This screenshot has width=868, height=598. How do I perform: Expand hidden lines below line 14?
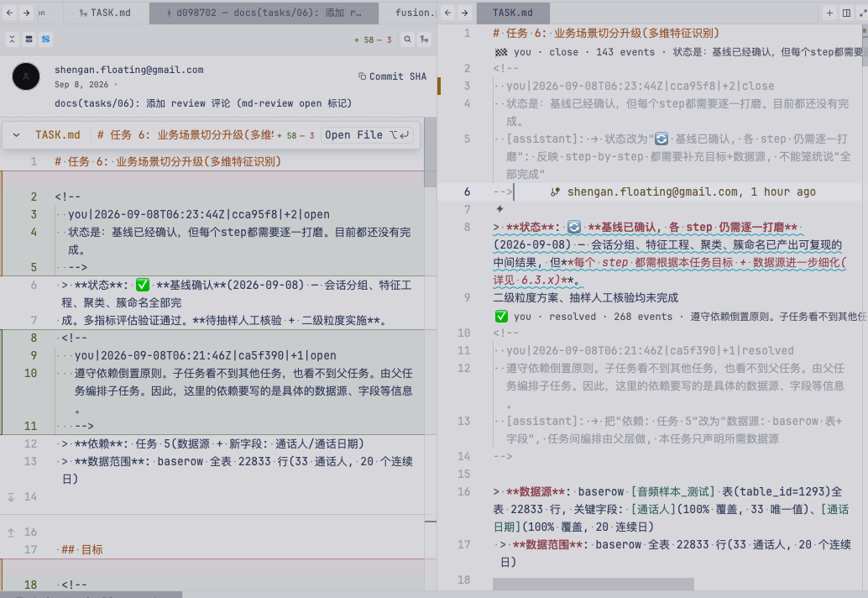pos(11,497)
